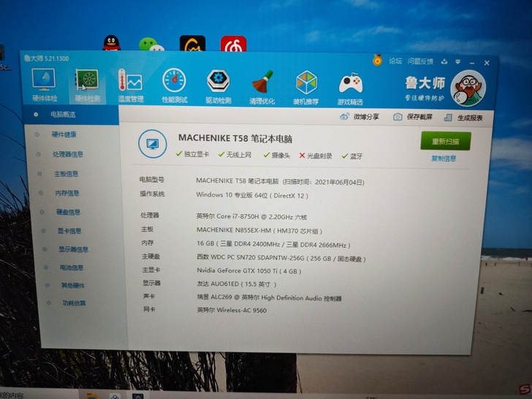
Task: Click 生成报表 generate report button
Action: (x=465, y=118)
